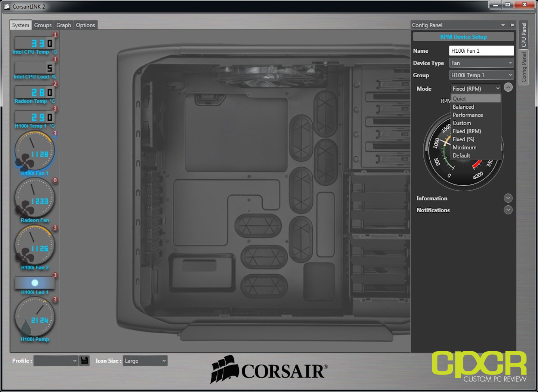Choose Maximum mode from the list
The height and width of the screenshot is (392, 538).
(x=476, y=148)
